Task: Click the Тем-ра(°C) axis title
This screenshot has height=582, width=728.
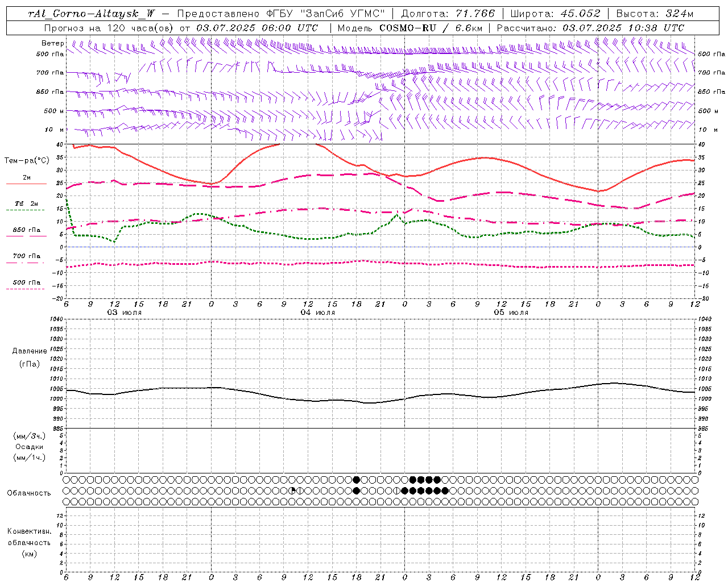Action: pos(27,161)
